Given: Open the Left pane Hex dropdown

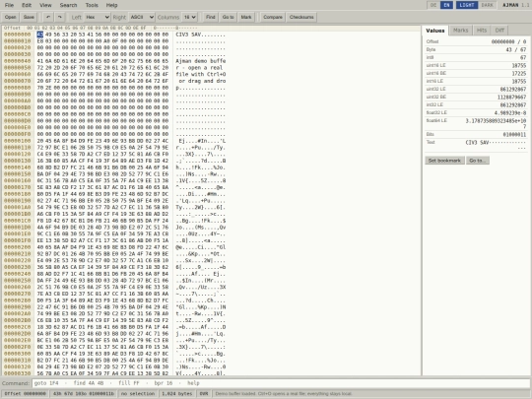Looking at the screenshot, I should (x=97, y=17).
